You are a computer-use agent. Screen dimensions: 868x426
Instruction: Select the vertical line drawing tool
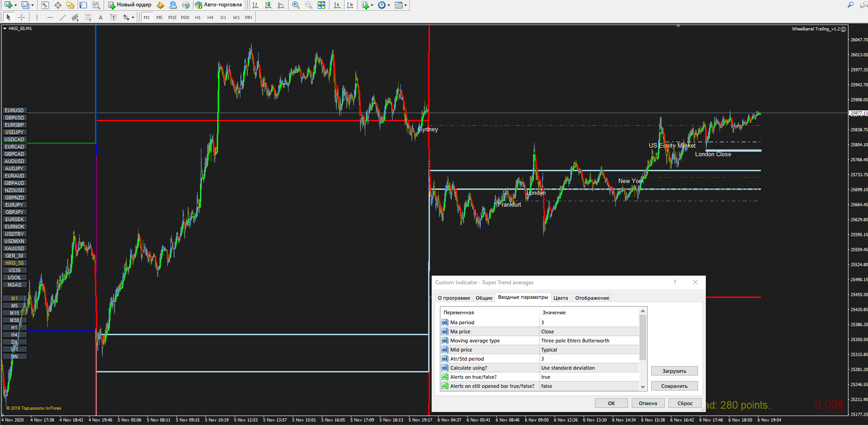pos(37,17)
